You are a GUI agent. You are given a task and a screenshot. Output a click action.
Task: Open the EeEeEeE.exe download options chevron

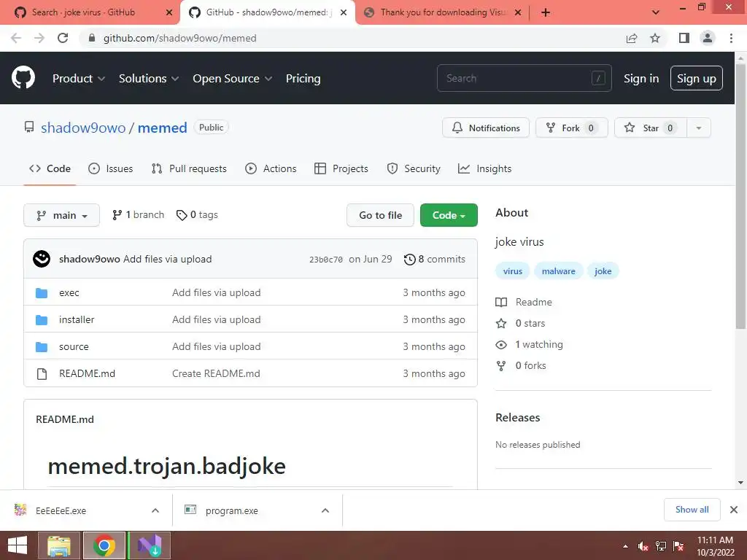155,510
